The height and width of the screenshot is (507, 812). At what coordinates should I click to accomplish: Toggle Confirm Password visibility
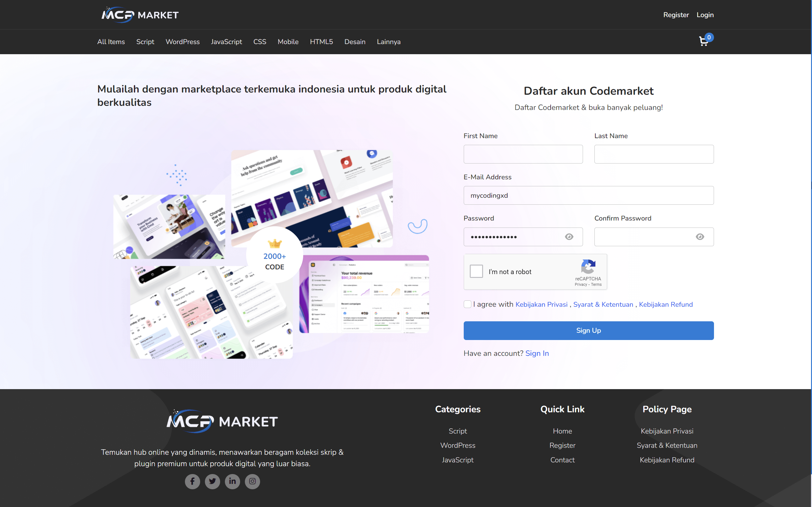pyautogui.click(x=700, y=236)
